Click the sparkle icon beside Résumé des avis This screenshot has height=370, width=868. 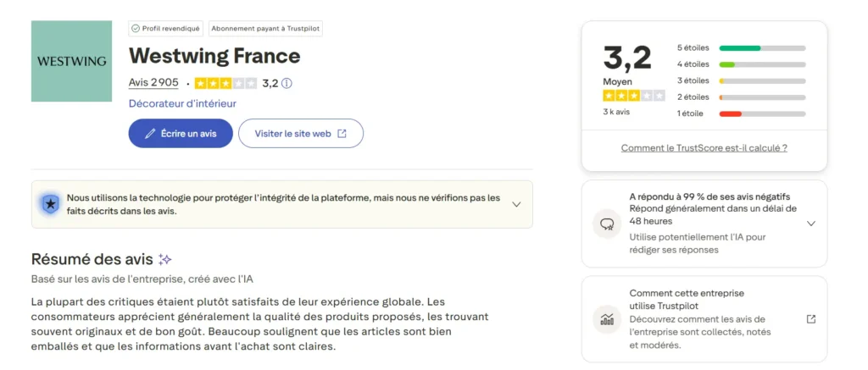(165, 259)
